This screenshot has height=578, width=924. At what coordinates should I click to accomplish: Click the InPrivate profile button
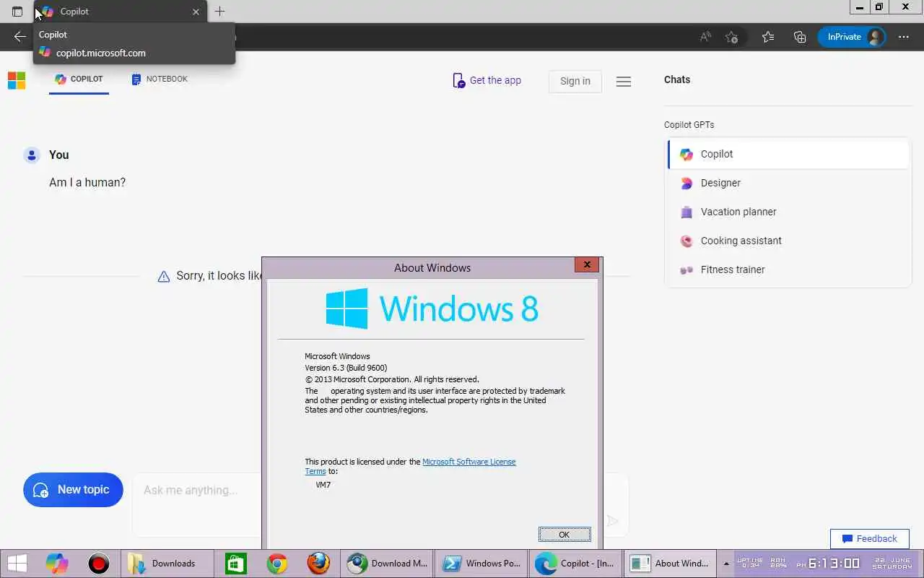pyautogui.click(x=852, y=37)
